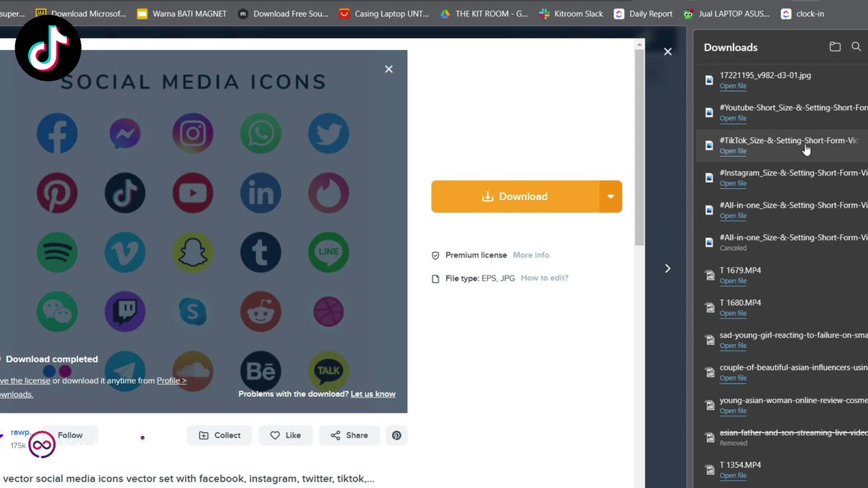Image resolution: width=868 pixels, height=488 pixels.
Task: Open file link under #TikTok_Size download
Action: point(733,151)
